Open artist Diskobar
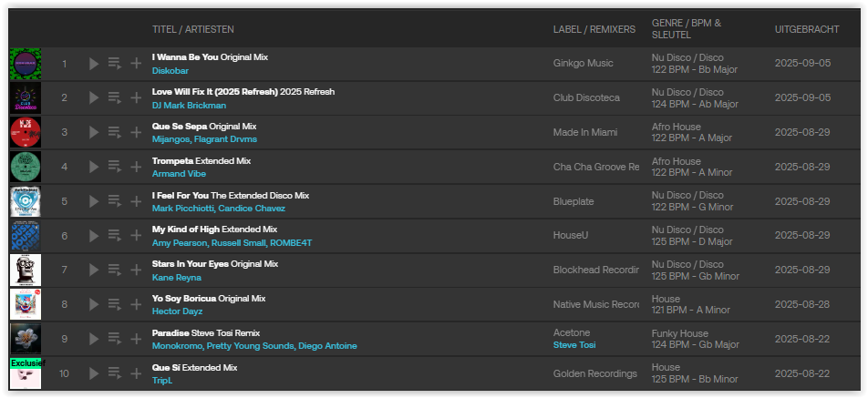Image resolution: width=868 pixels, height=398 pixels. [x=170, y=71]
